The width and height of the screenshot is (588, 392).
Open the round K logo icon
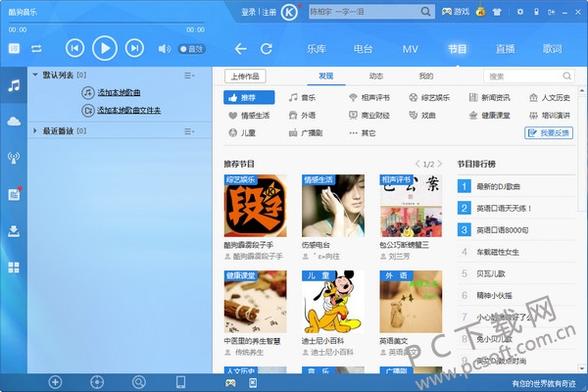(289, 13)
